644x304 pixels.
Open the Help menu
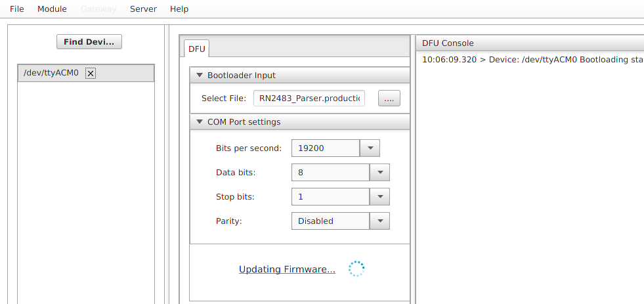point(179,9)
